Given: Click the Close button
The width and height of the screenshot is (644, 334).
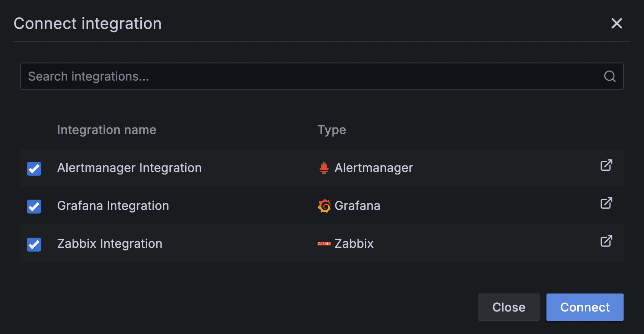Looking at the screenshot, I should 509,307.
